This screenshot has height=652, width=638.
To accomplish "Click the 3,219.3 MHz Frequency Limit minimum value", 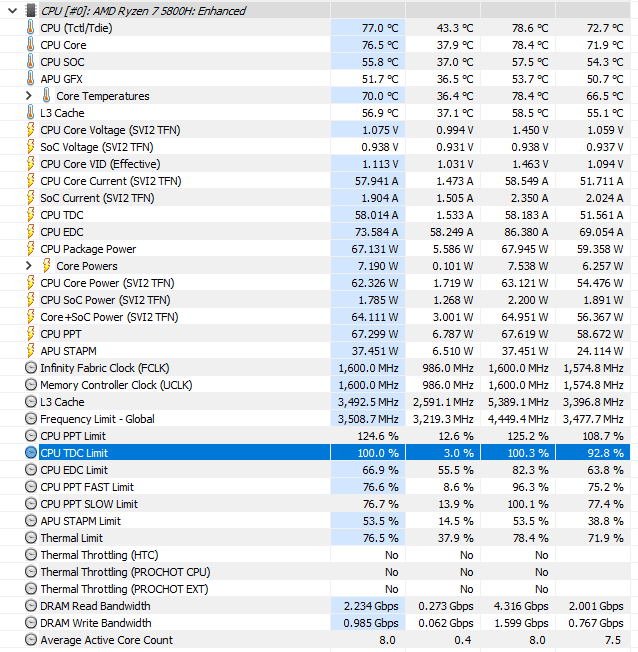I will [443, 419].
